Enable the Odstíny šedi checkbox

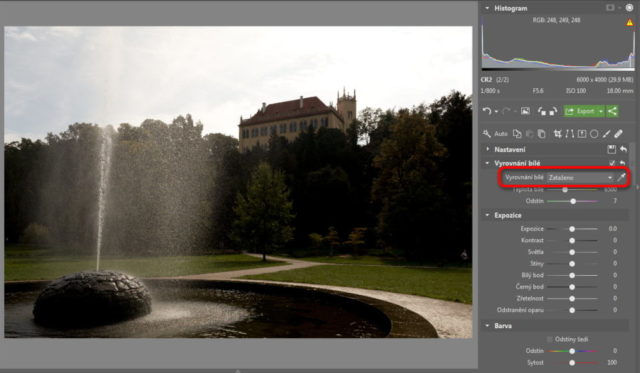549,339
